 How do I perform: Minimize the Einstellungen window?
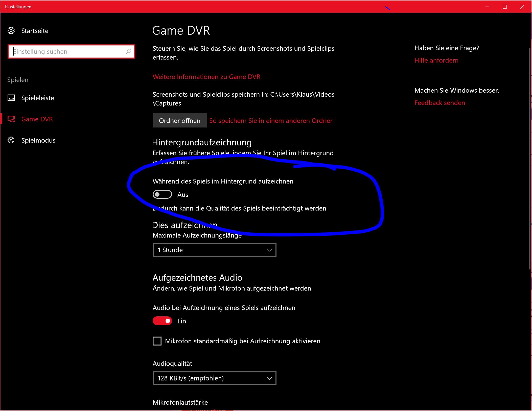pos(487,7)
